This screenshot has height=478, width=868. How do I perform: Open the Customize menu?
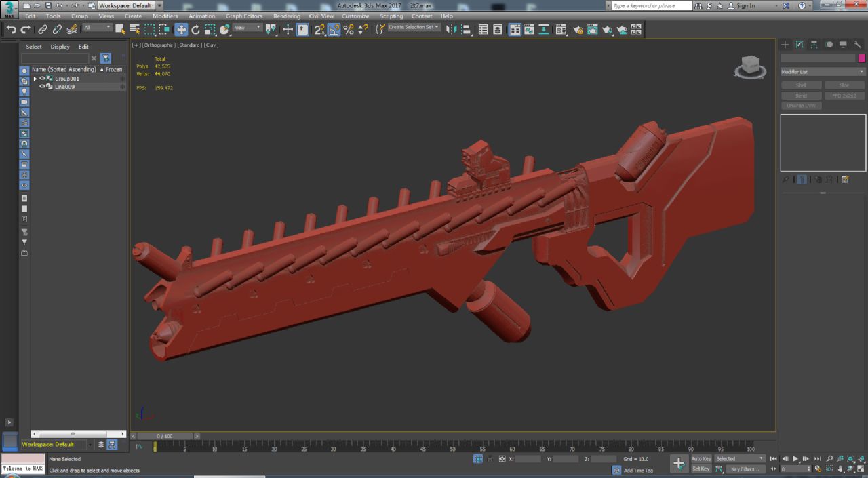point(355,16)
